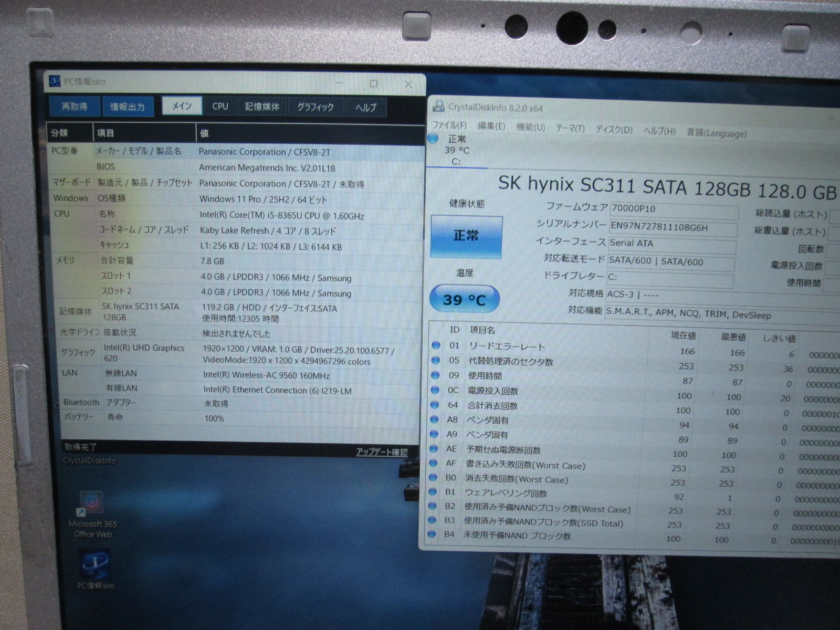The height and width of the screenshot is (630, 840).
Task: Select the C: drive status indicator circle
Action: point(433,139)
